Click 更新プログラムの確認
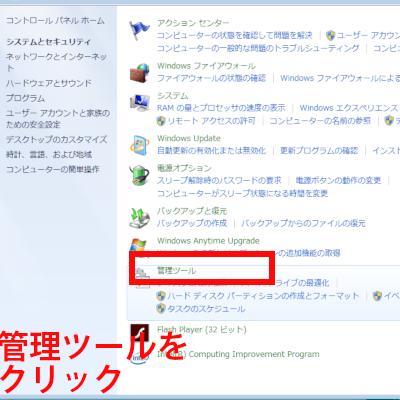 (x=319, y=151)
